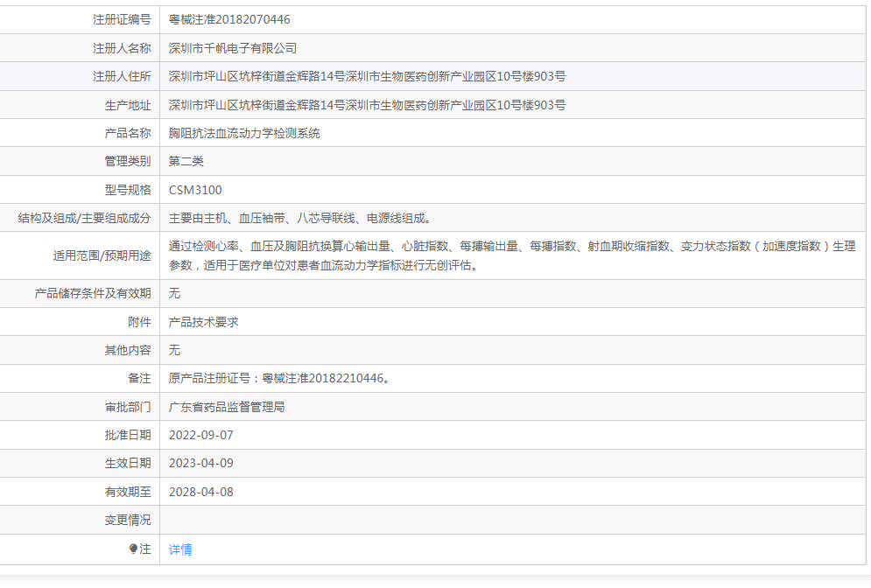871x588 pixels.
Task: Click the 产品技术要求 attachment value
Action: (203, 322)
